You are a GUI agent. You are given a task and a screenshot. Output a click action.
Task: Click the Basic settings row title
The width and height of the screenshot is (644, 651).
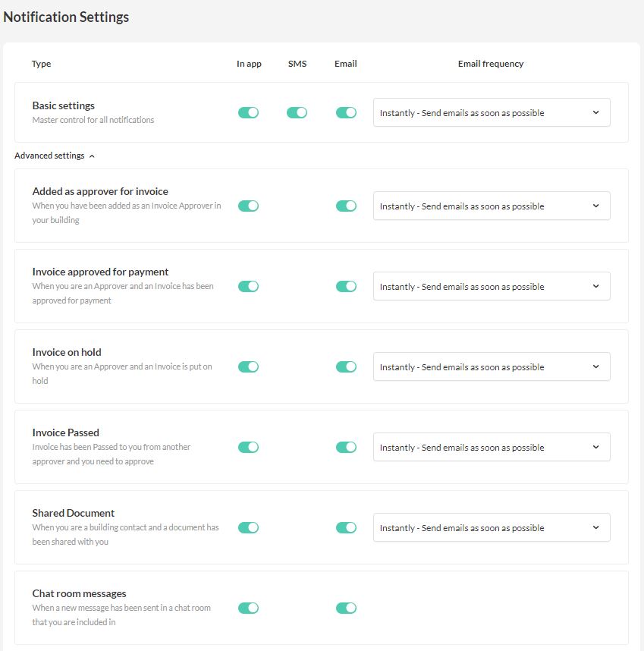64,105
